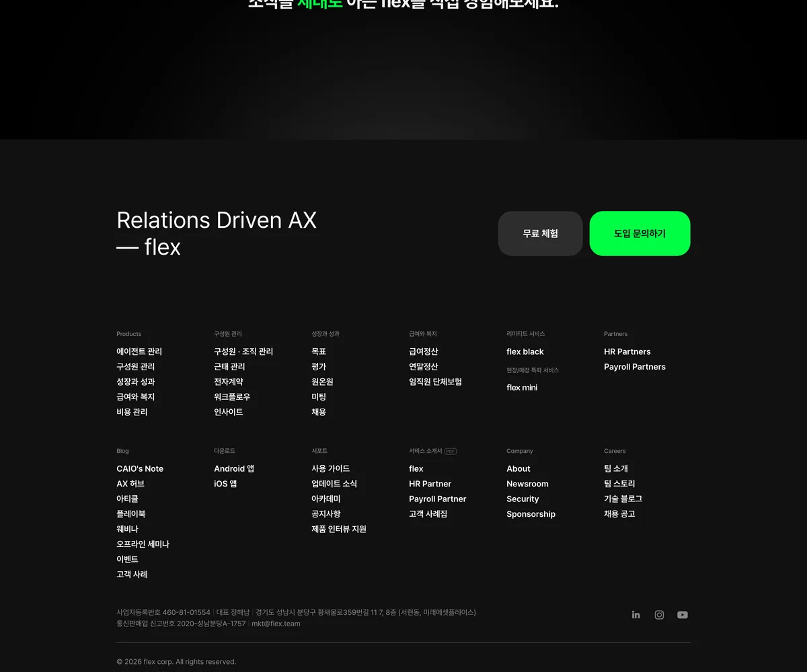Open 고객 사례 link under Blog
The width and height of the screenshot is (807, 672).
[x=132, y=575]
